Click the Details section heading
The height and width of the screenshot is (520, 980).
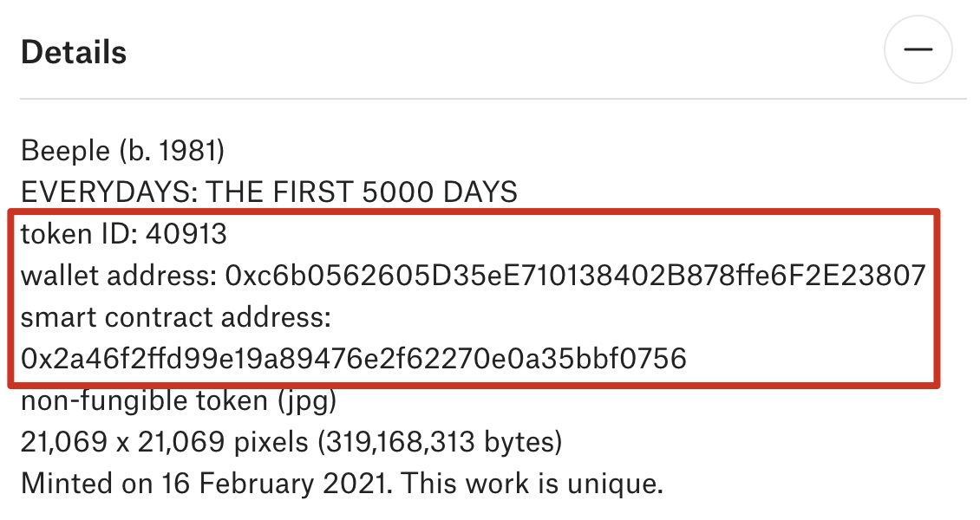(74, 53)
